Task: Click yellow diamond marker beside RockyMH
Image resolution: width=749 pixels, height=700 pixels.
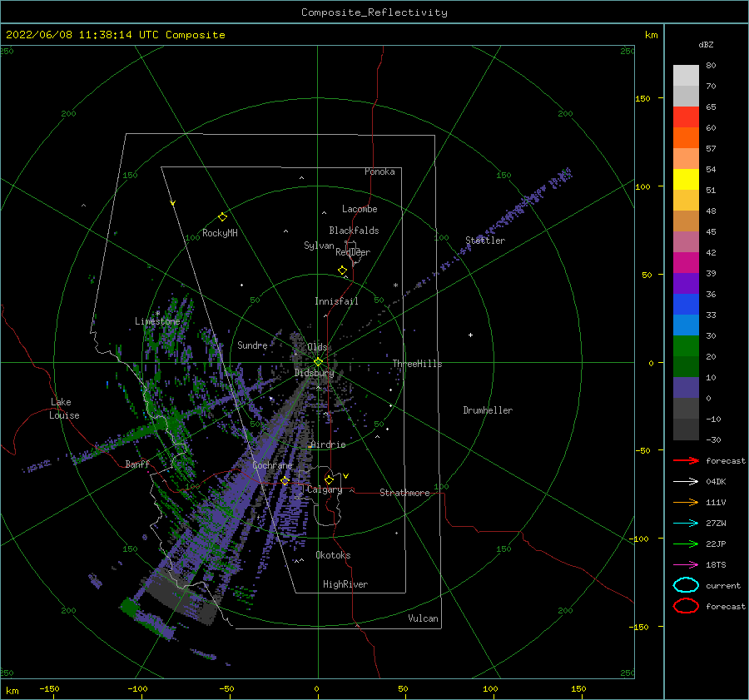Action: tap(222, 217)
